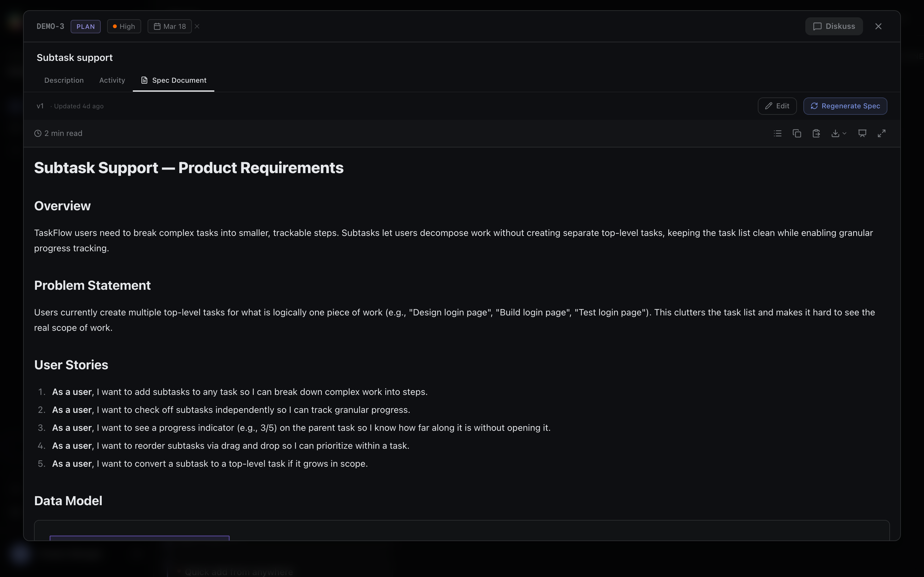Click the Regenerate Spec button
This screenshot has width=924, height=577.
845,106
